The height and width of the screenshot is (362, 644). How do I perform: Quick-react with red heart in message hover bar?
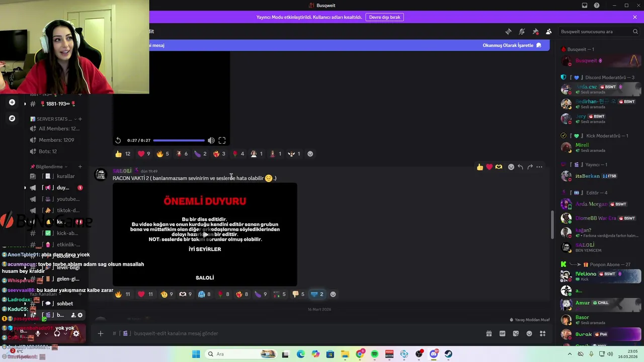pos(489,167)
